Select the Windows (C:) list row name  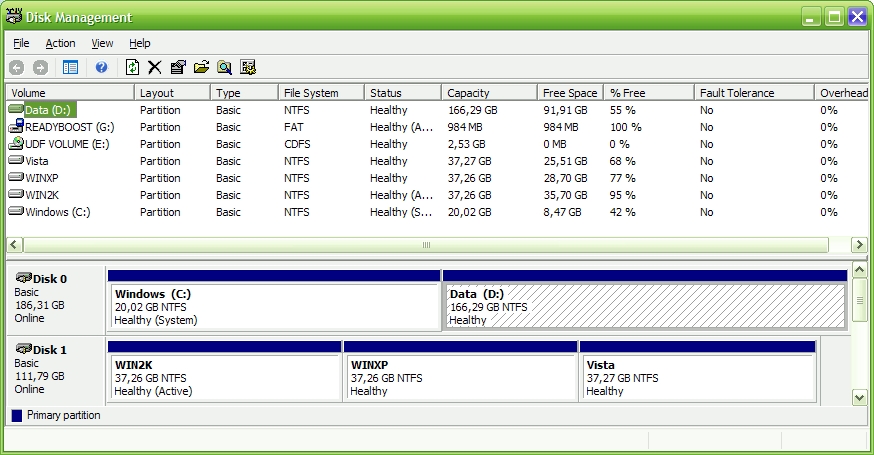(57, 212)
